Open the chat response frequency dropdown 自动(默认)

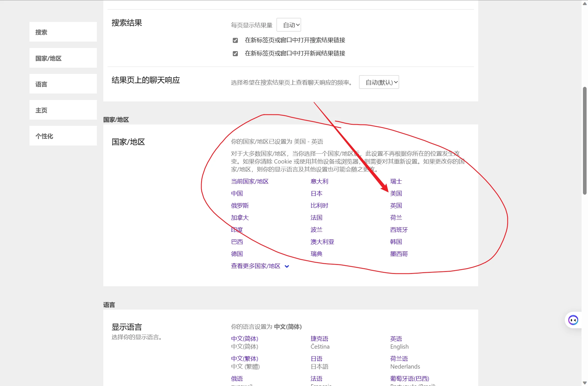tap(379, 82)
